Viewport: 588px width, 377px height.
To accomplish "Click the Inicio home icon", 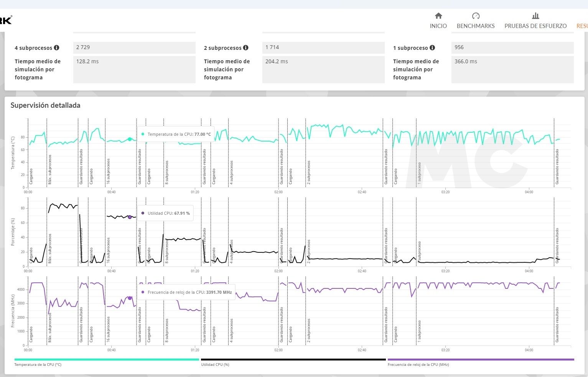I will (438, 16).
